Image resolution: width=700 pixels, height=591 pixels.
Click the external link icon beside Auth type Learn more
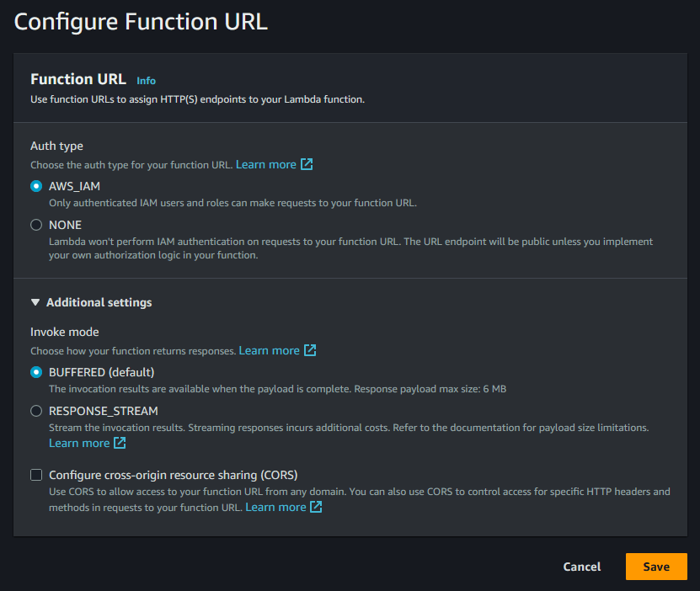point(308,164)
